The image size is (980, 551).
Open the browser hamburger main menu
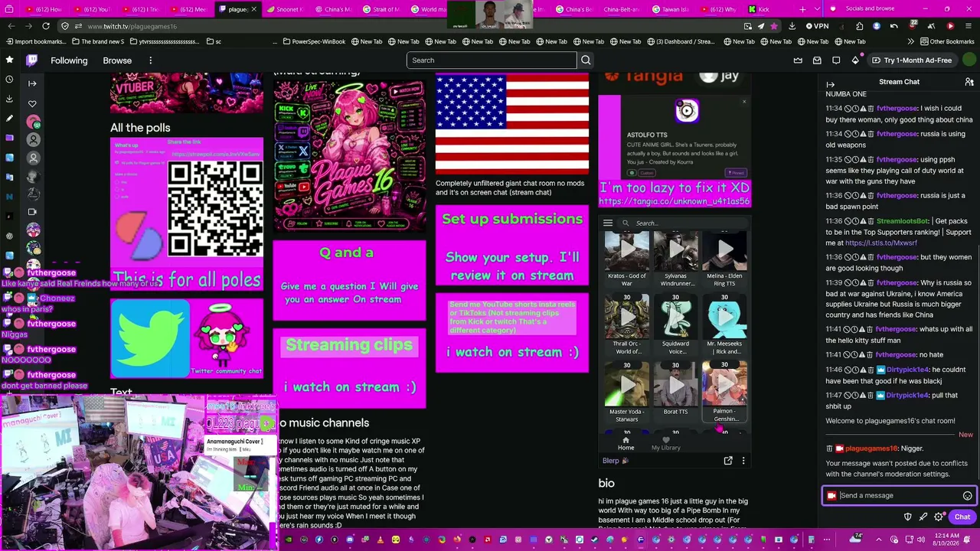(968, 26)
